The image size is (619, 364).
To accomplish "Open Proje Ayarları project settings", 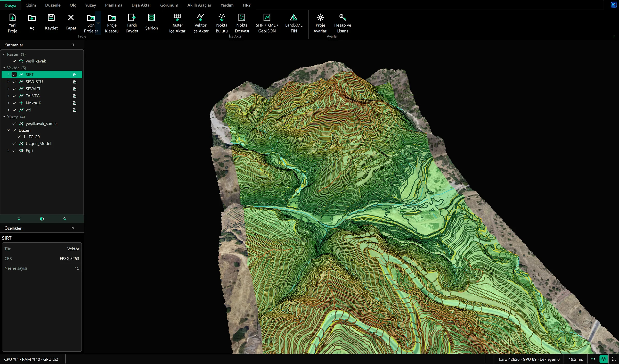I will point(320,23).
